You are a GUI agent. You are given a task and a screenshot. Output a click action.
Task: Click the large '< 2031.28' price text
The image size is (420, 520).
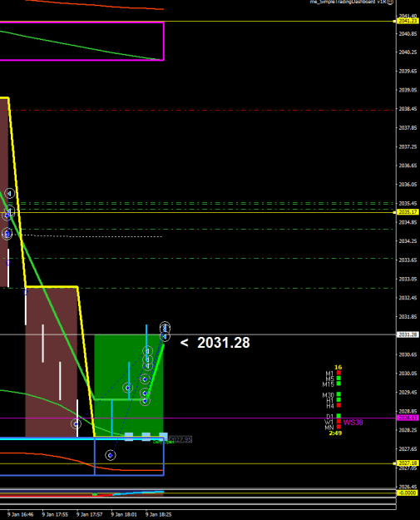click(215, 343)
